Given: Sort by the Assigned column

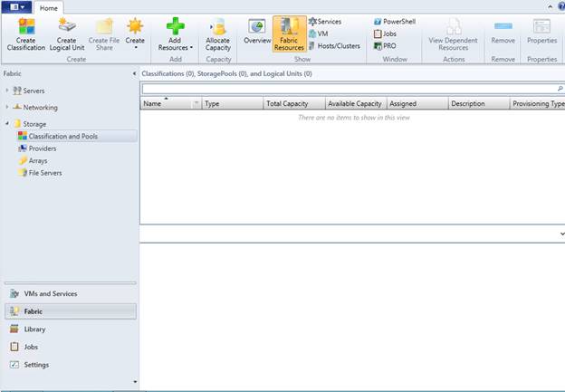Looking at the screenshot, I should click(x=417, y=103).
